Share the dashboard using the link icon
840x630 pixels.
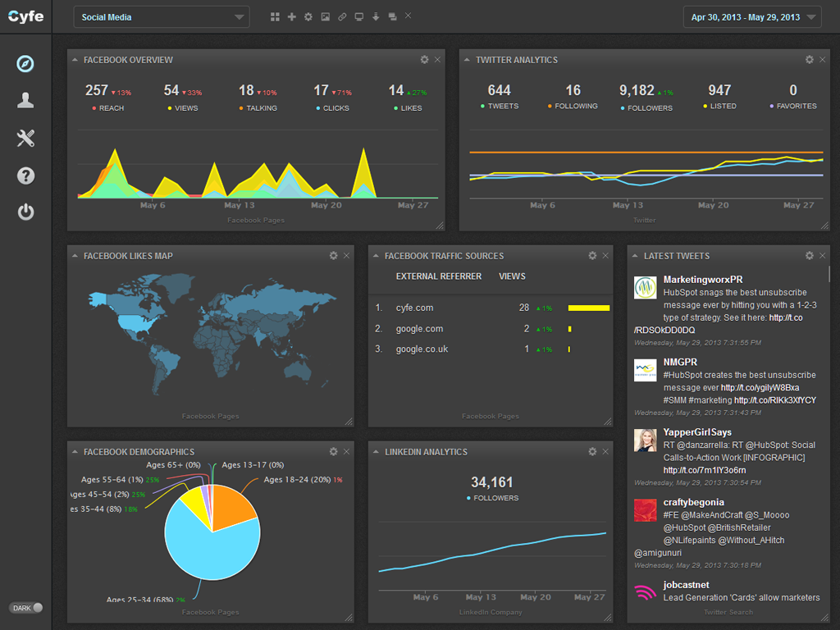click(x=341, y=16)
